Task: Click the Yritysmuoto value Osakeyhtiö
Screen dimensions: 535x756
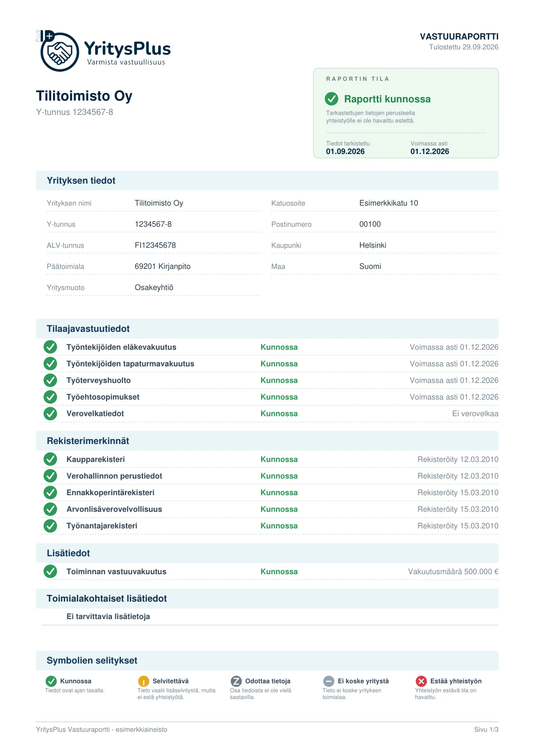Action: (x=154, y=287)
